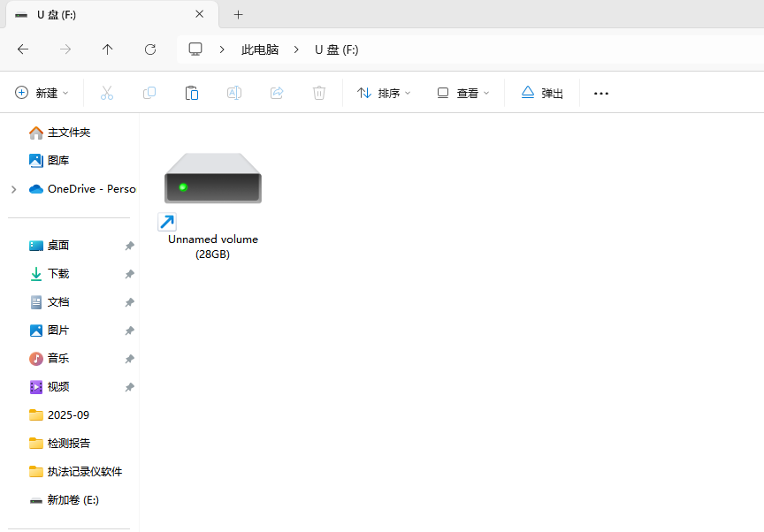Navigate back to previous location
Image resolution: width=764 pixels, height=532 pixels.
[23, 49]
